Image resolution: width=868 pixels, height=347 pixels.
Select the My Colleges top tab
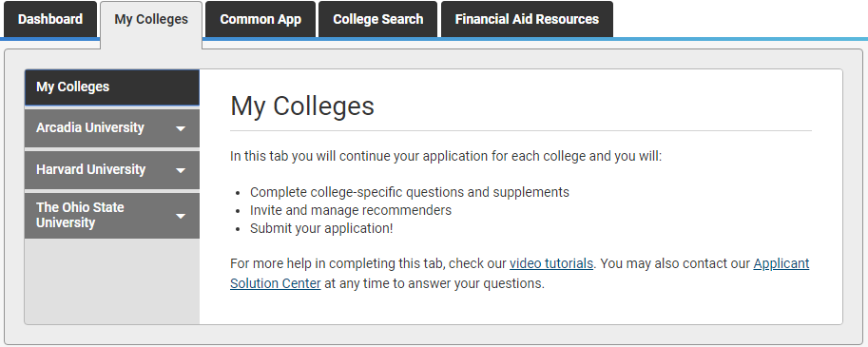[x=151, y=20]
